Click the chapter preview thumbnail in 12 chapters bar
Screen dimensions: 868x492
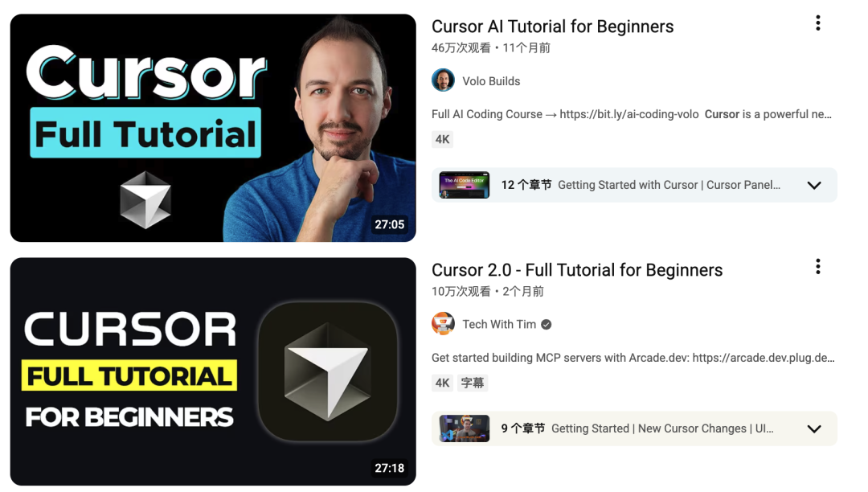click(x=465, y=185)
